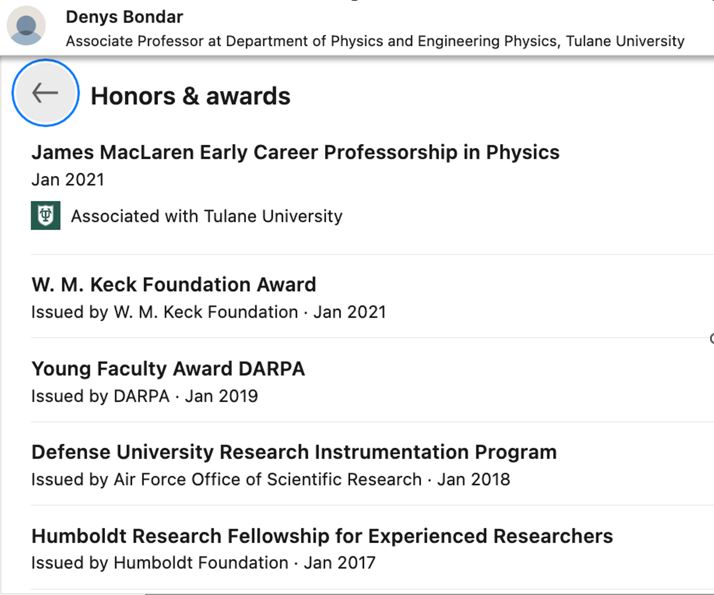Open James MacLaren Early Career Professorship entry
The image size is (714, 595).
pos(296,153)
